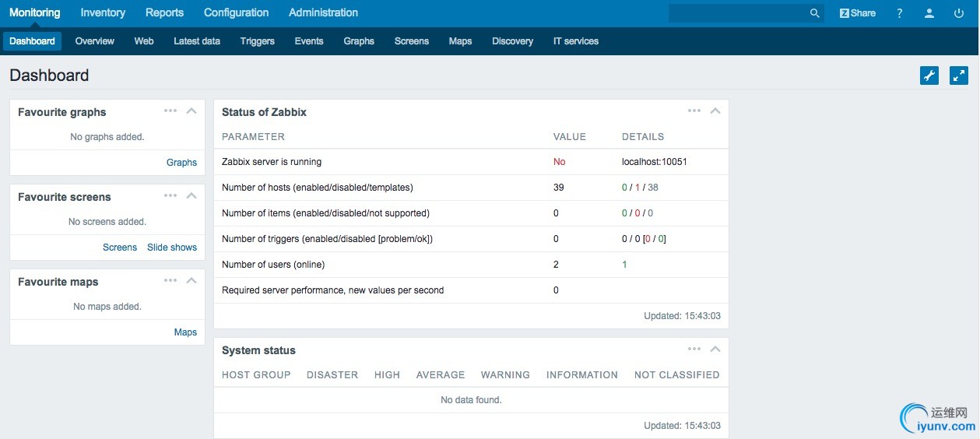Image resolution: width=980 pixels, height=439 pixels.
Task: Go to the Triggers submenu tab
Action: [257, 41]
